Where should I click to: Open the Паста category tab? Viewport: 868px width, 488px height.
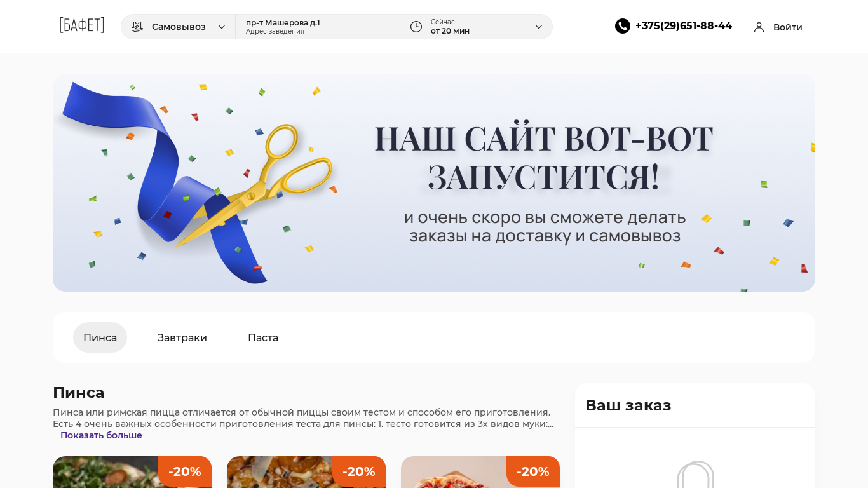pyautogui.click(x=263, y=337)
